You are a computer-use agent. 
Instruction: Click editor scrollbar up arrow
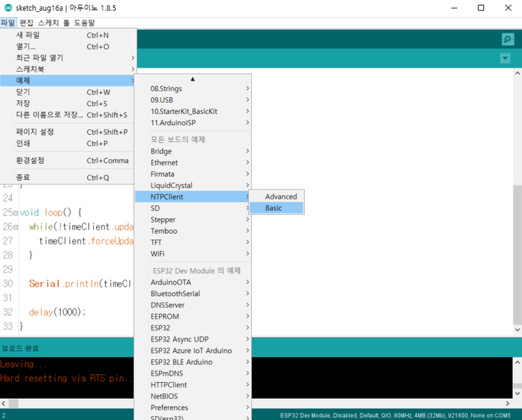pyautogui.click(x=517, y=73)
